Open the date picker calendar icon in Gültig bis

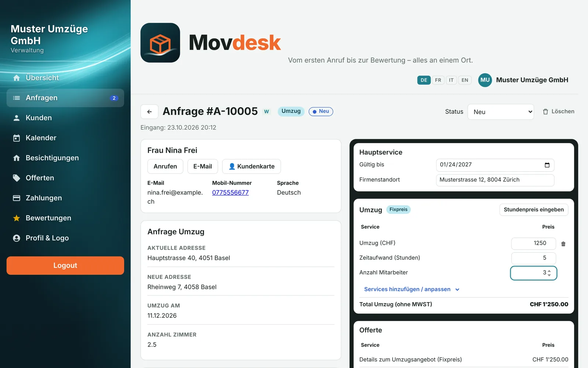tap(547, 165)
